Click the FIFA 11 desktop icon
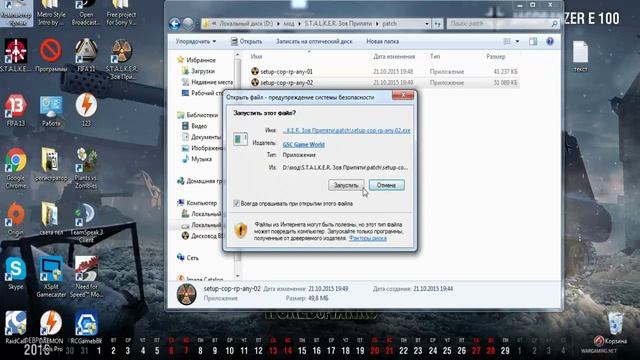 click(86, 56)
